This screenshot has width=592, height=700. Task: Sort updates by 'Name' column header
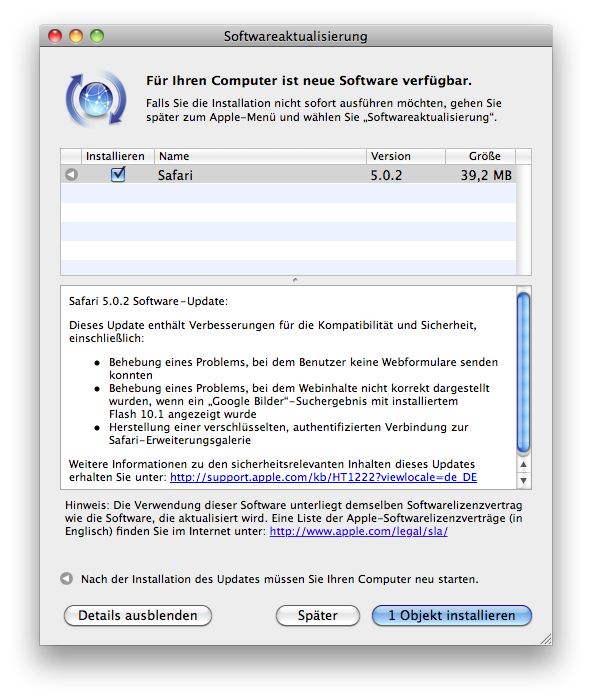tap(260, 156)
